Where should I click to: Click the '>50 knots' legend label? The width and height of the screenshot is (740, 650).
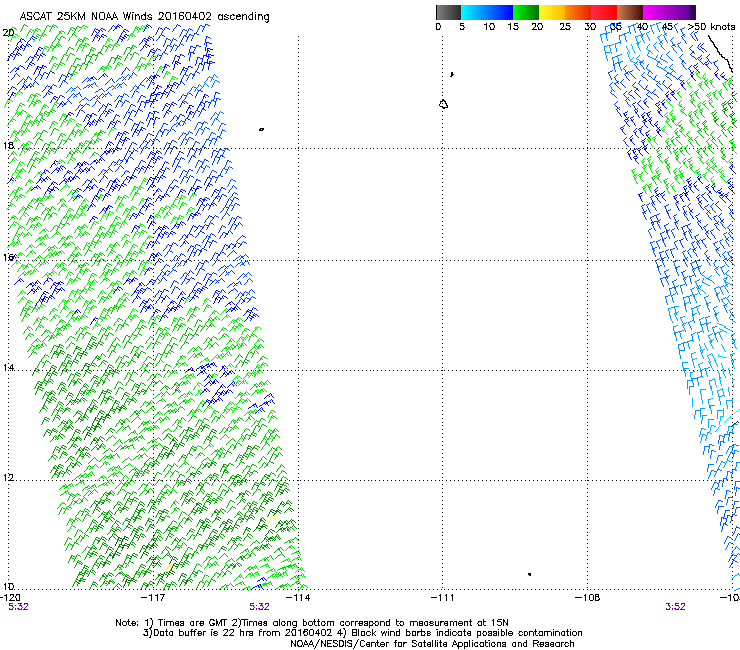point(711,26)
